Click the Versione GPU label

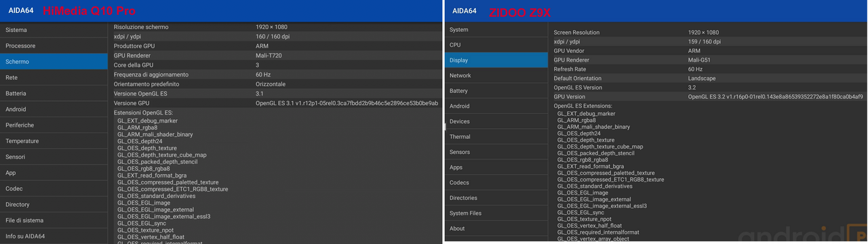click(x=132, y=103)
